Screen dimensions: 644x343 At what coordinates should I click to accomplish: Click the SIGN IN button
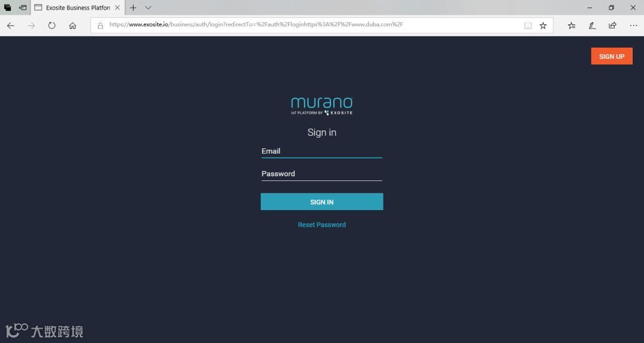[321, 202]
